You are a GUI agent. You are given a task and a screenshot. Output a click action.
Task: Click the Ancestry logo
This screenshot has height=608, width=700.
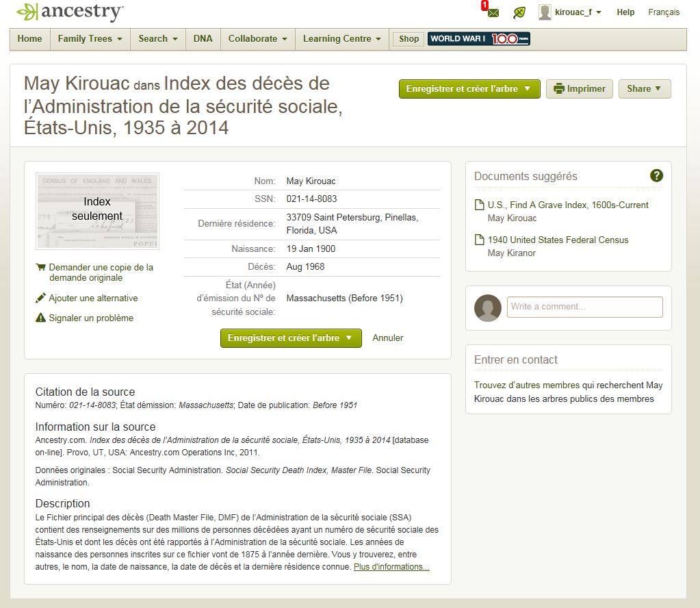[x=70, y=12]
